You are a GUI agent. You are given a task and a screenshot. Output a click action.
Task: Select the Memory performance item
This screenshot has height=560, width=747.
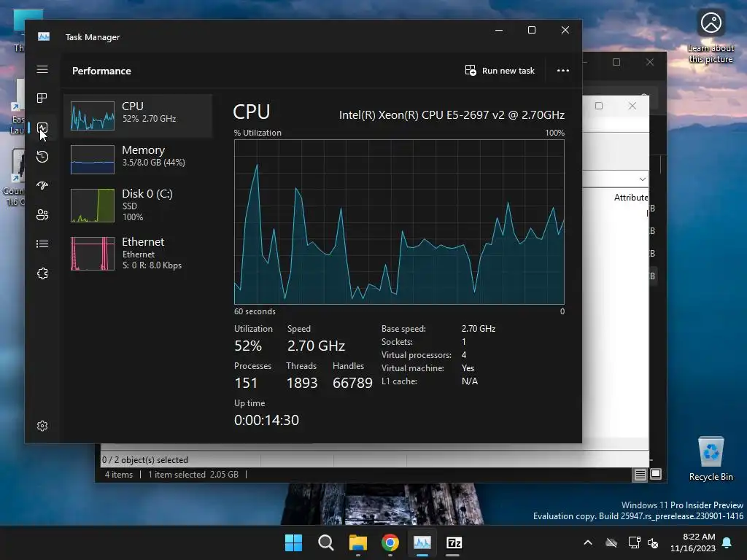coord(138,159)
